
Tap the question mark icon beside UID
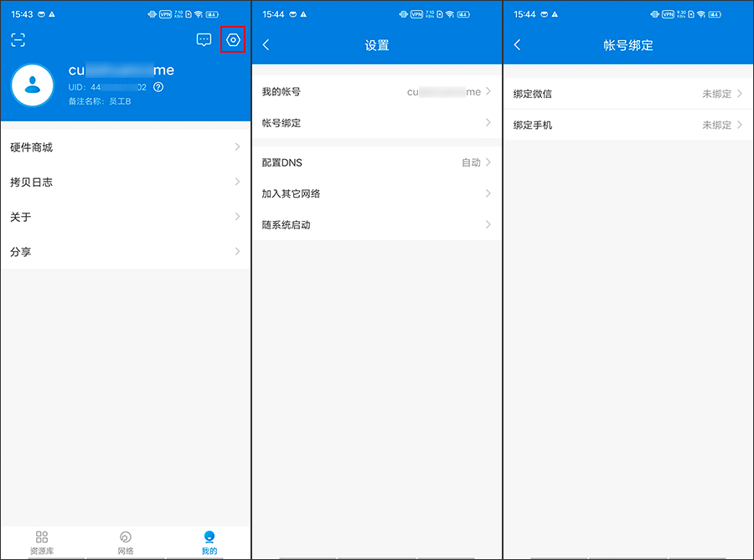[158, 86]
